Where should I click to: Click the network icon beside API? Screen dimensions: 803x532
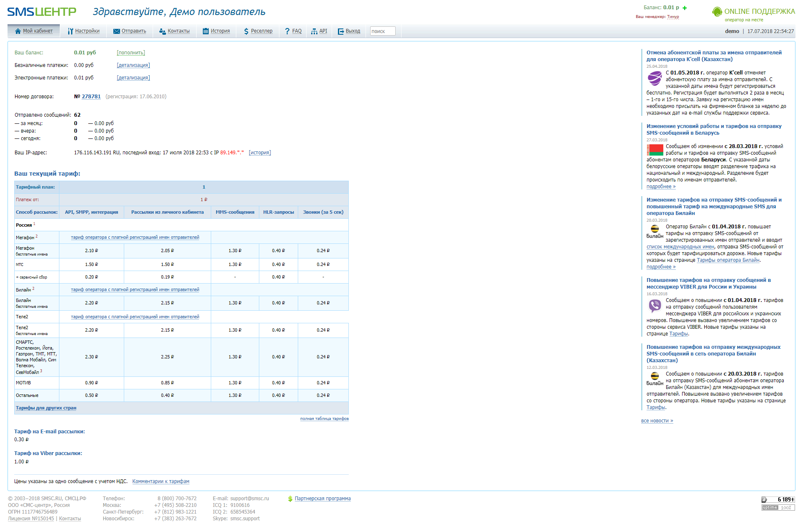point(314,31)
